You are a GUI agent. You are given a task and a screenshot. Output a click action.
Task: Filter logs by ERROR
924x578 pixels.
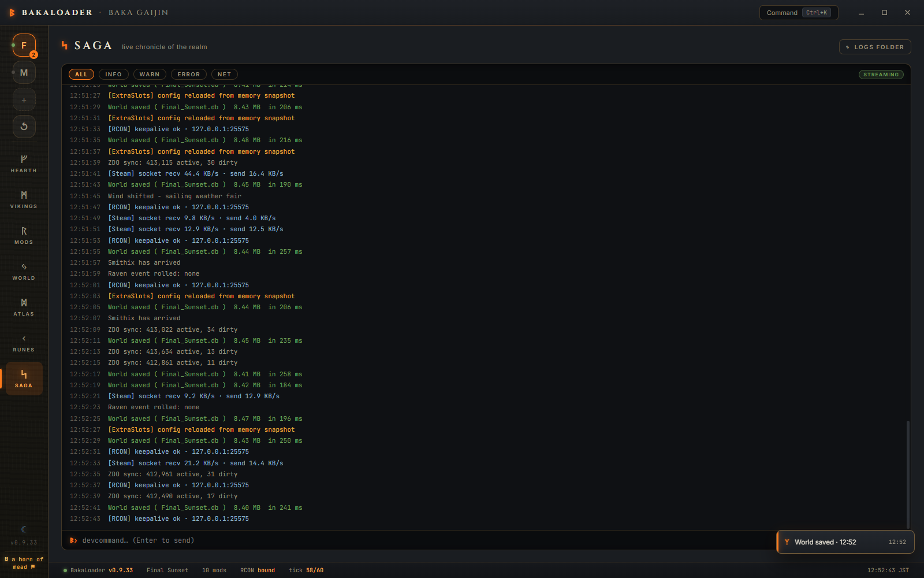[189, 75]
